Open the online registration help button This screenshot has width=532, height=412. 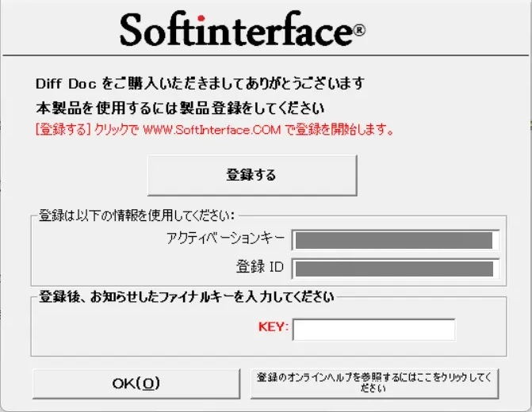click(x=374, y=383)
